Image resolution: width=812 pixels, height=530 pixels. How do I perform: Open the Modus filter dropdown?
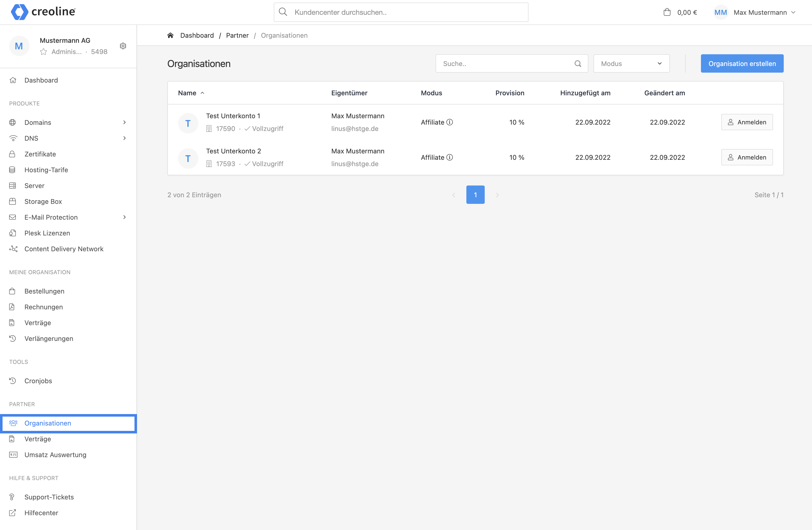pyautogui.click(x=631, y=63)
